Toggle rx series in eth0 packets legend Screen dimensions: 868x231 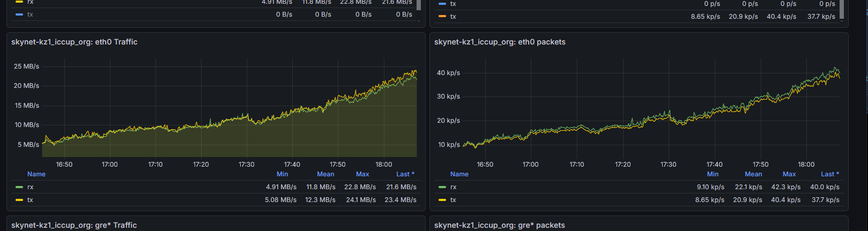454,187
